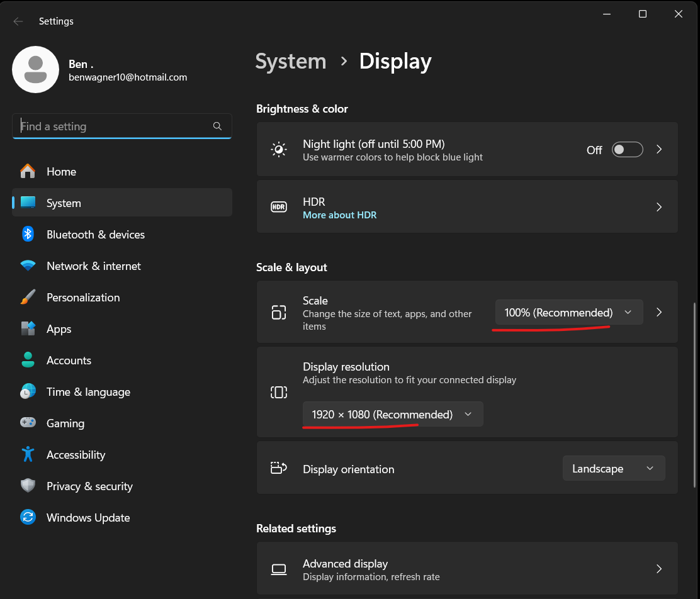Click the Find a setting search box

(122, 126)
